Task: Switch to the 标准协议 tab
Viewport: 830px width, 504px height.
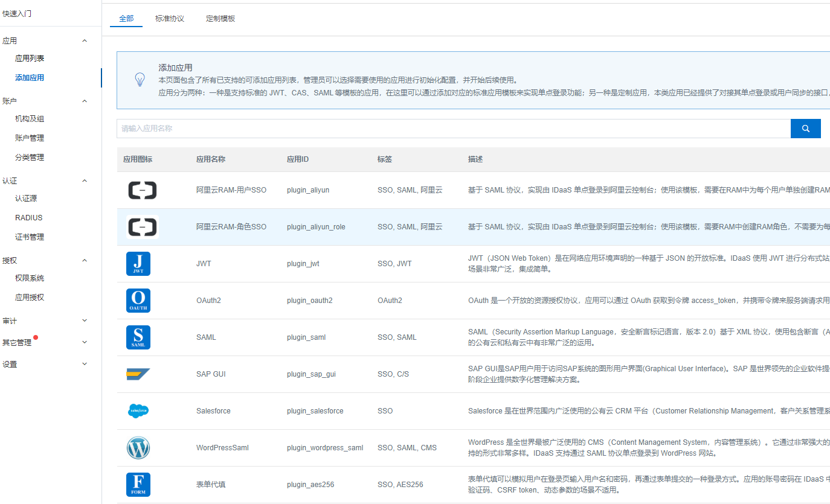Action: pyautogui.click(x=170, y=19)
